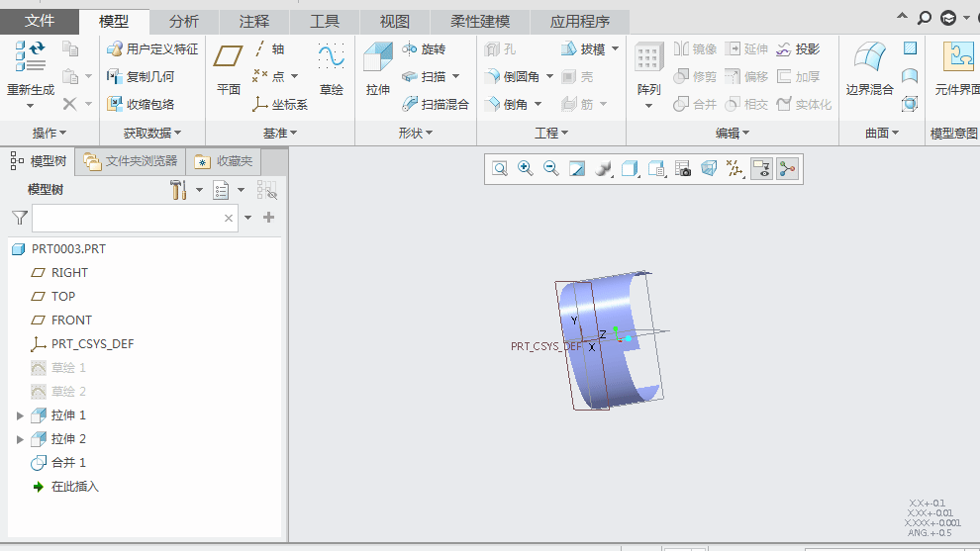This screenshot has height=551, width=980.
Task: Choose the Extrude (拉伸) tool
Action: [x=378, y=67]
